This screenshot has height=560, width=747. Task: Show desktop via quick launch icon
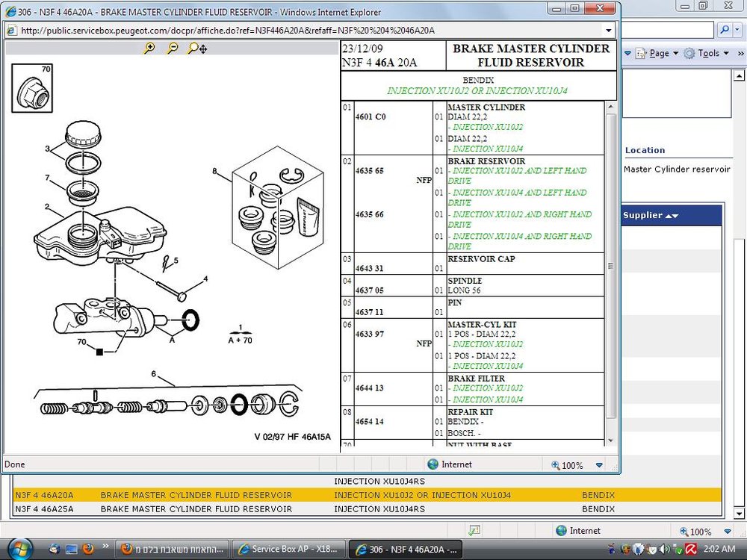coord(71,549)
